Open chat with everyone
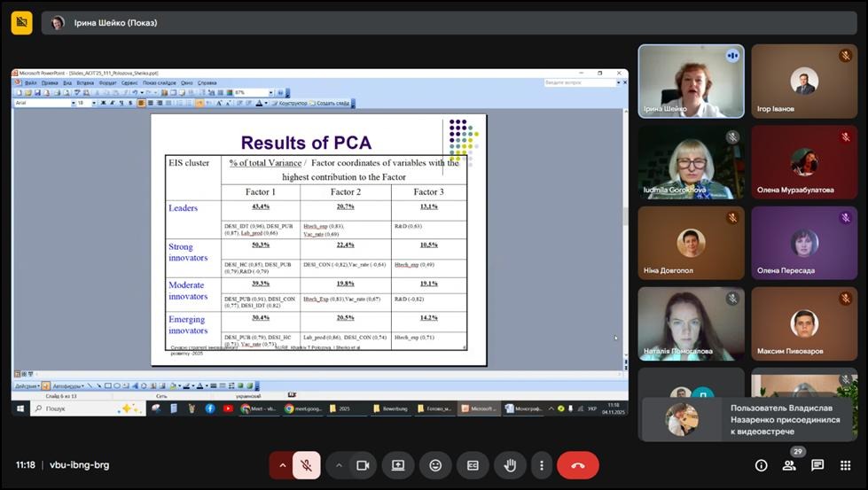Screen dimensions: 868x490 [x=817, y=465]
